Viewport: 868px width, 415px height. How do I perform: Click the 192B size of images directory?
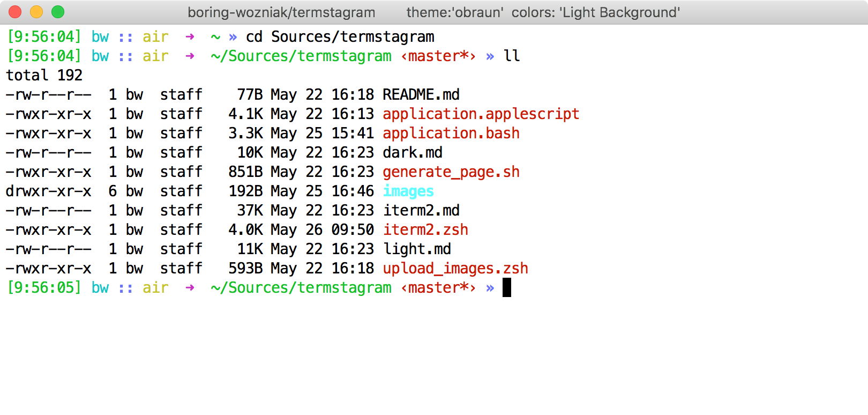click(x=246, y=191)
